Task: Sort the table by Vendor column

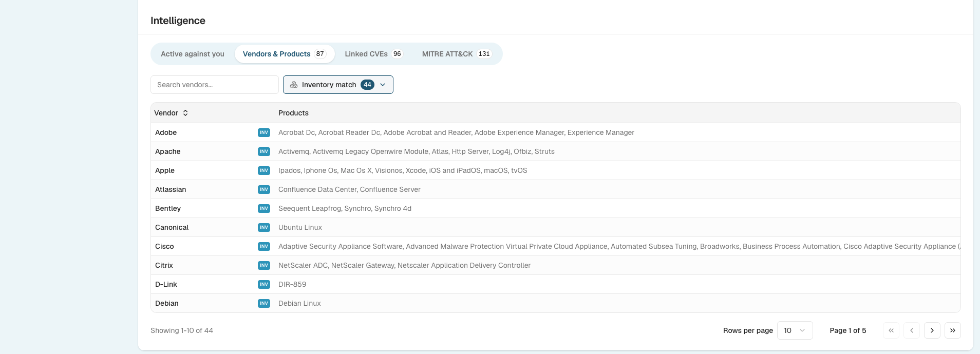Action: (x=171, y=113)
